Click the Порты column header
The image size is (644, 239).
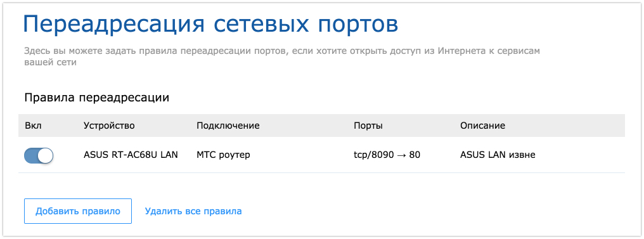click(368, 126)
